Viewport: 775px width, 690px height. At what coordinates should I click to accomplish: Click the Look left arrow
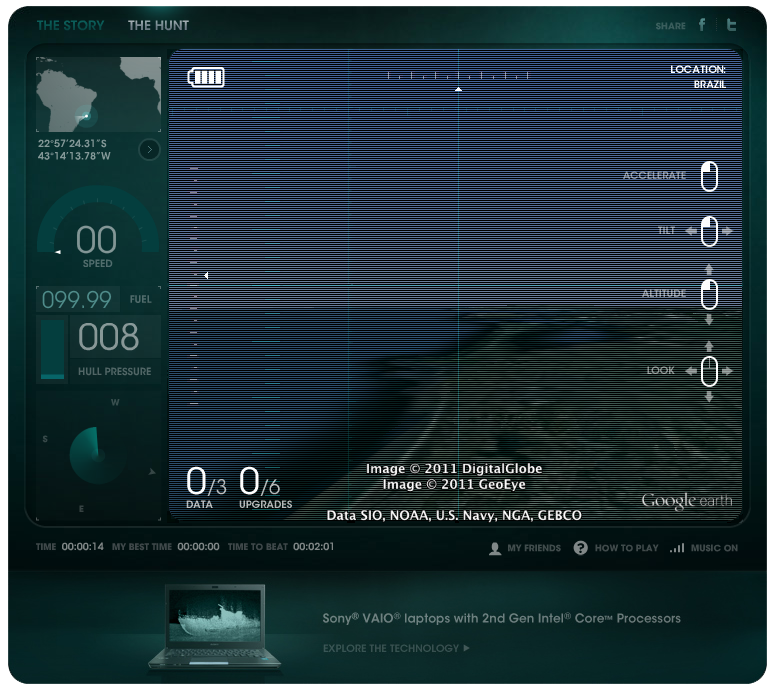(690, 371)
